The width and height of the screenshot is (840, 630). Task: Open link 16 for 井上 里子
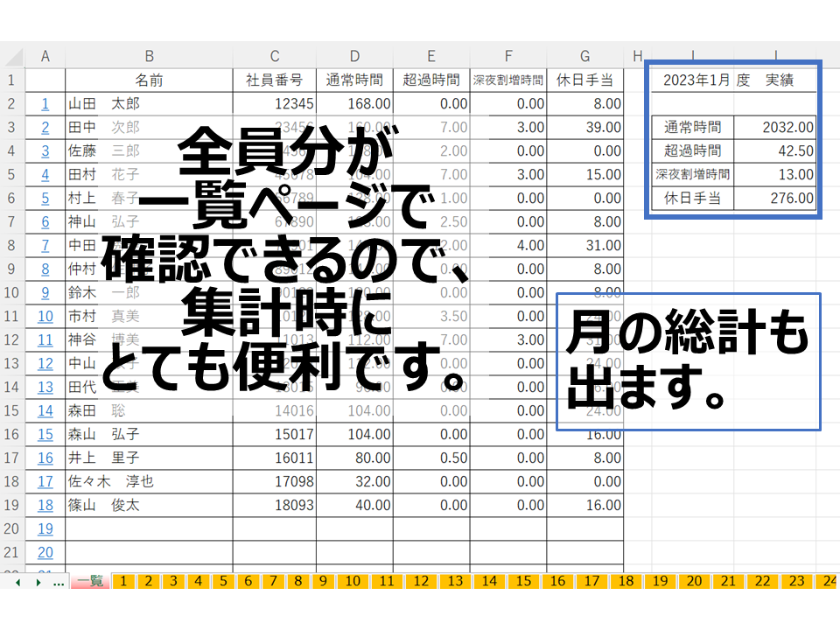pos(45,458)
